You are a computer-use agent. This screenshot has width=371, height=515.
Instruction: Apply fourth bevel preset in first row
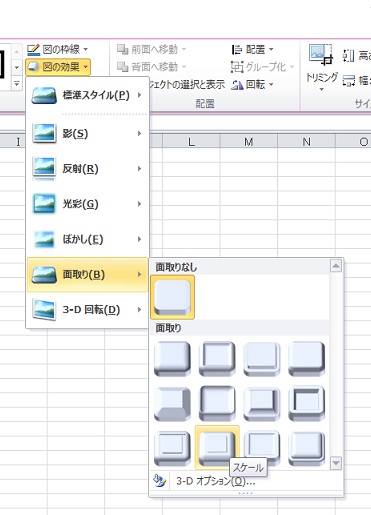[x=306, y=358]
